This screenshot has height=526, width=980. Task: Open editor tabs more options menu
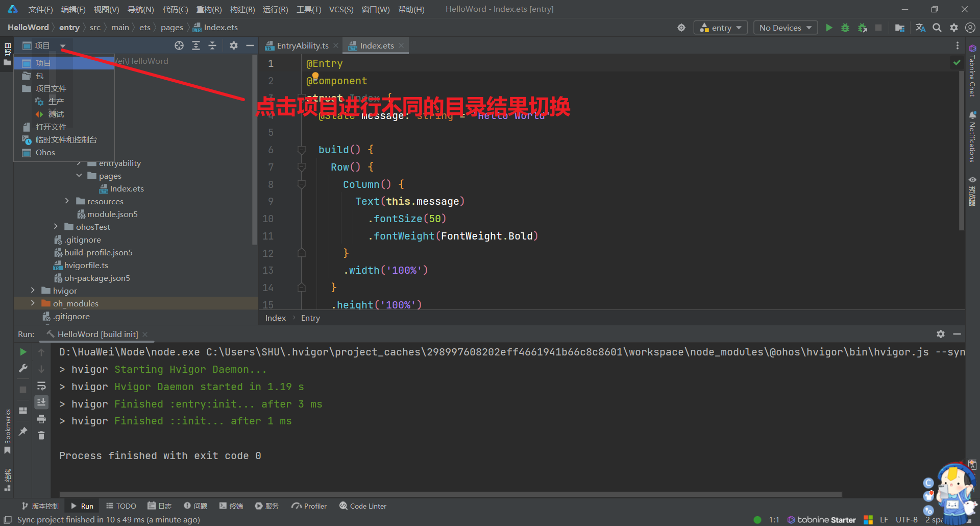[958, 45]
